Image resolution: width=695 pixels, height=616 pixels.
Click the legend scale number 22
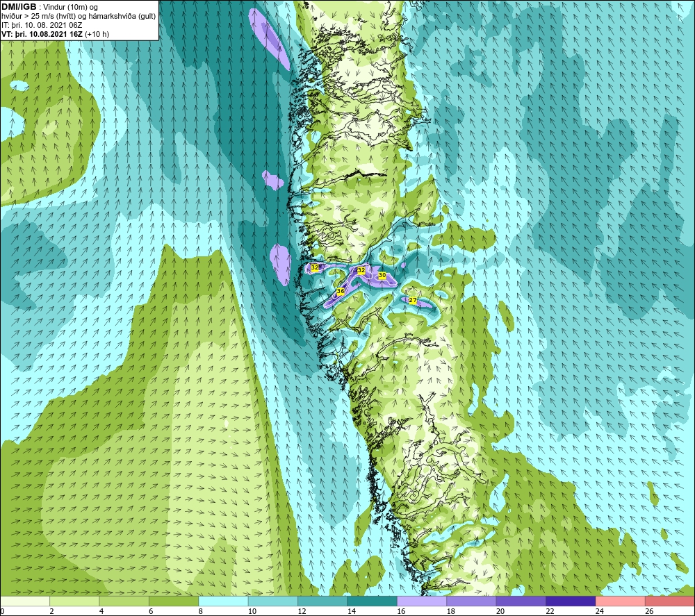(x=550, y=611)
